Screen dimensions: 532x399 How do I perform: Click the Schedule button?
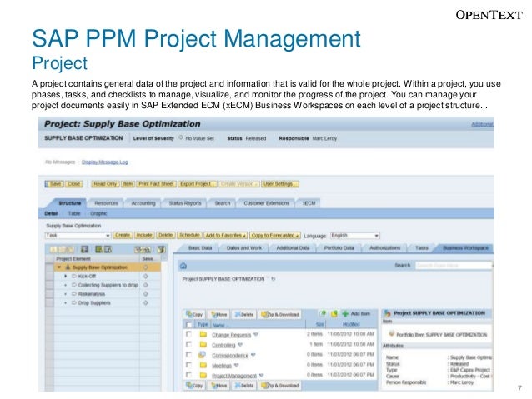(x=189, y=235)
